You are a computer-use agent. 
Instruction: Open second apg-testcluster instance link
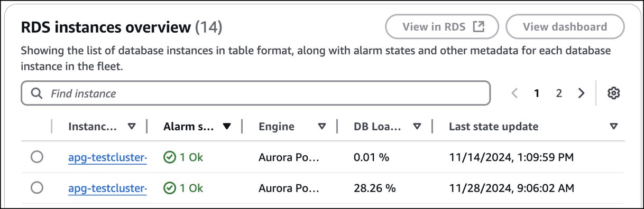tap(107, 188)
